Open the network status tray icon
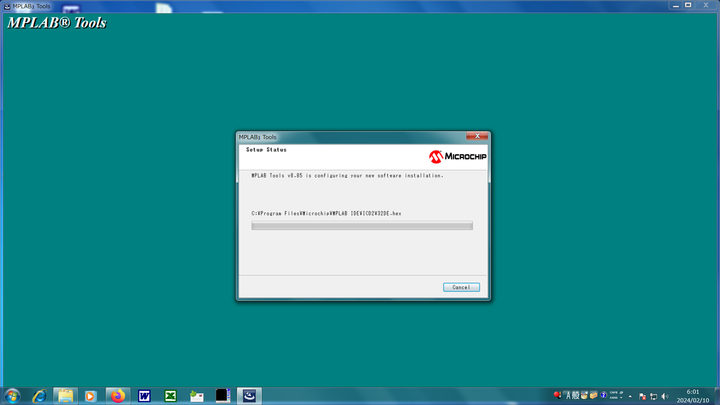 pyautogui.click(x=653, y=396)
